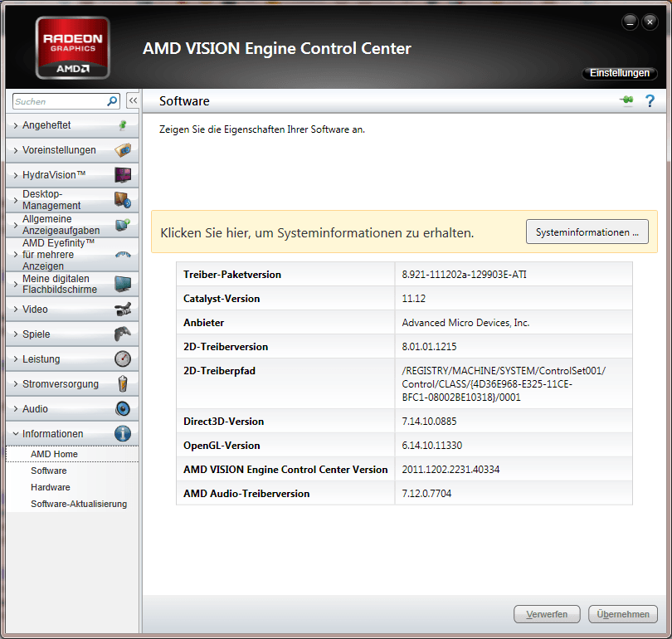Expand the Audio section
This screenshot has width=672, height=639.
click(x=16, y=408)
